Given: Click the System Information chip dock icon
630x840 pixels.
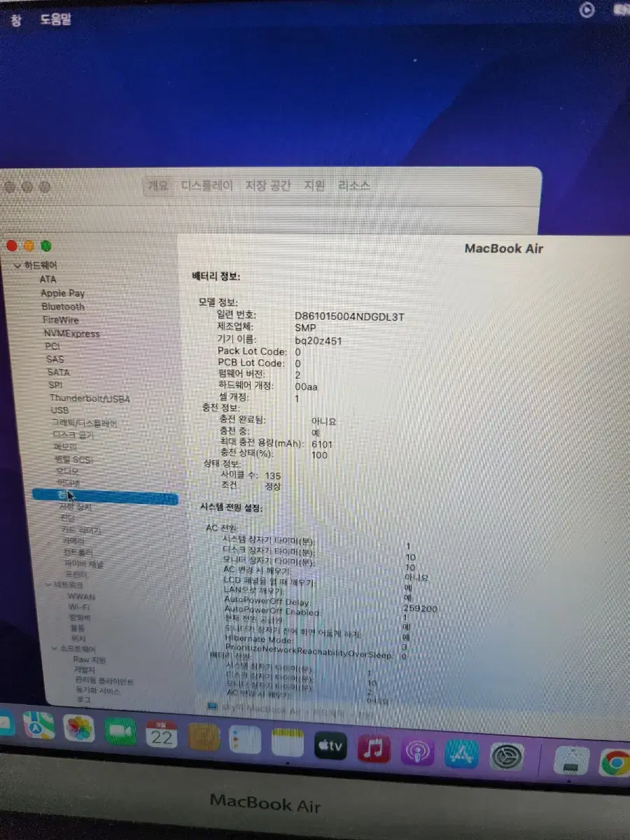Looking at the screenshot, I should tap(570, 762).
